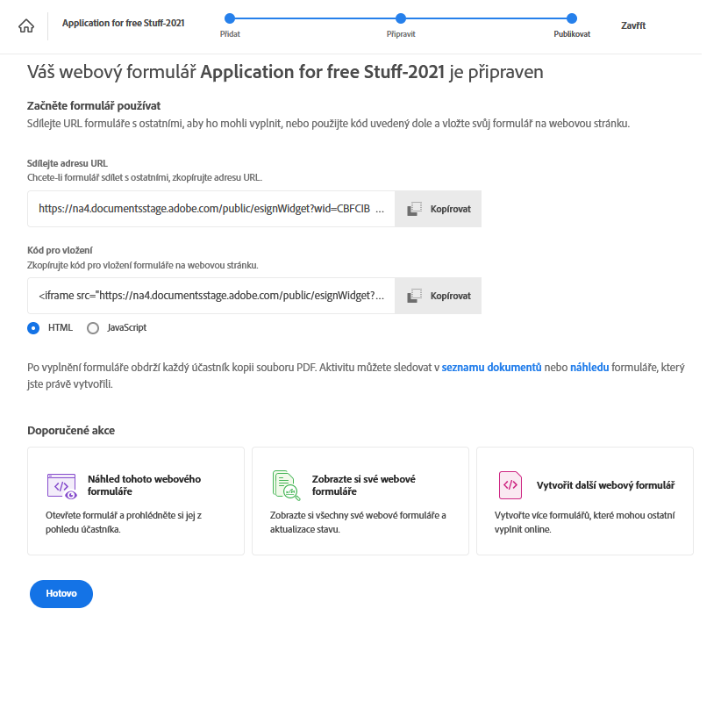The width and height of the screenshot is (728, 709).
Task: Click the view web forms document icon
Action: tap(286, 485)
